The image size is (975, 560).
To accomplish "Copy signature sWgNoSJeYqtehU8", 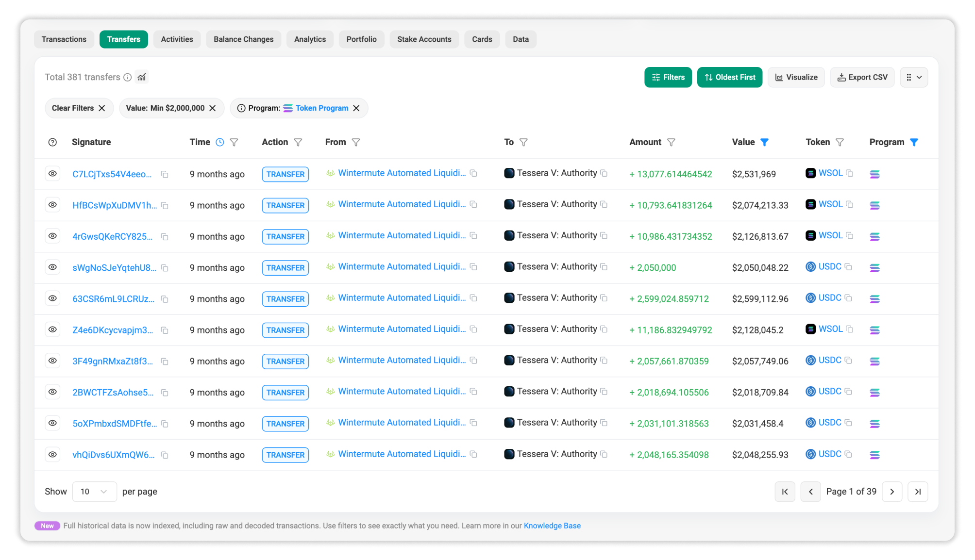I will (x=165, y=268).
